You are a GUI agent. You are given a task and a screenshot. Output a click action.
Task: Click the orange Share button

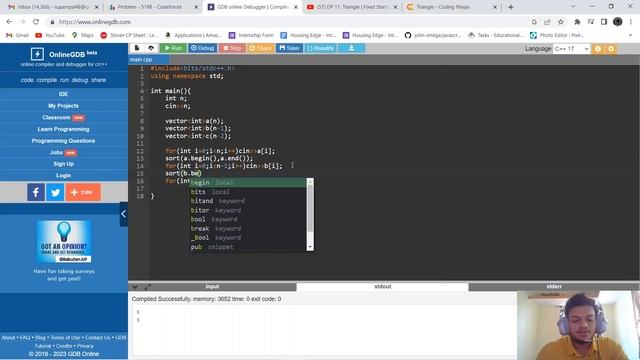[260, 48]
